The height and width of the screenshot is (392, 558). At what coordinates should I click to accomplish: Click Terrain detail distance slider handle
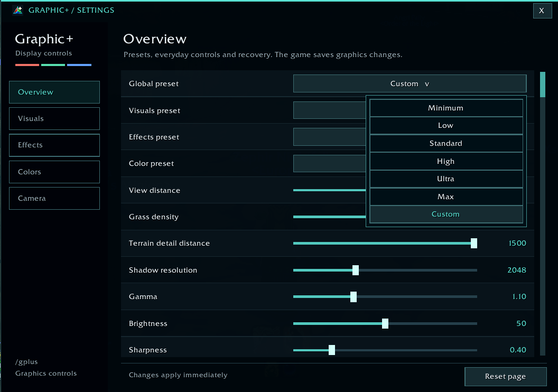point(473,244)
